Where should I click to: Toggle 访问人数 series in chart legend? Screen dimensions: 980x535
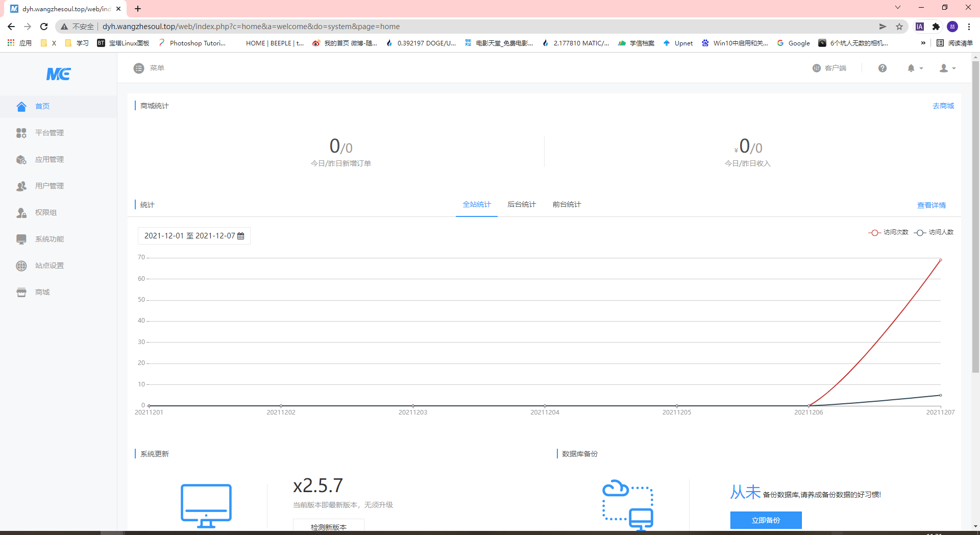tap(934, 232)
